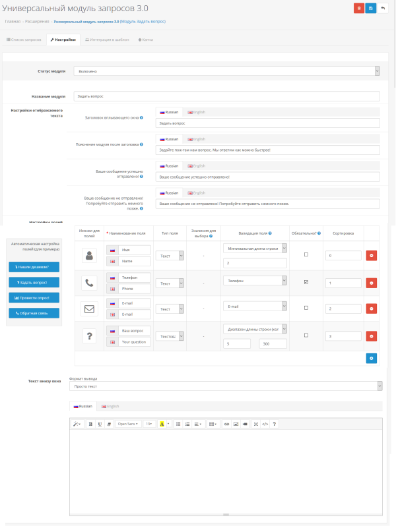The height and width of the screenshot is (532, 396).
Task: Click the Провести опрос! preset button
Action: (x=34, y=297)
